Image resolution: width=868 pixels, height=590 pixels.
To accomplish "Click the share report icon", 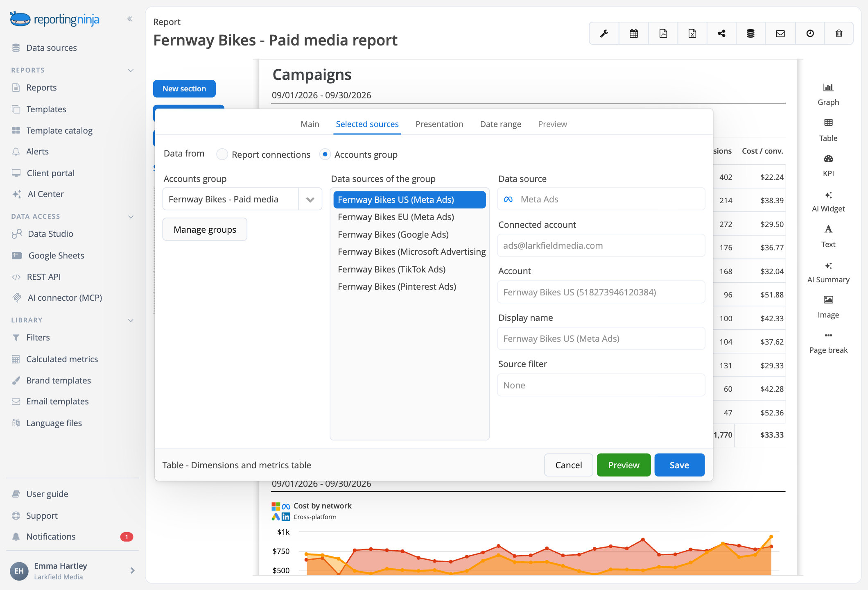I will coord(721,34).
